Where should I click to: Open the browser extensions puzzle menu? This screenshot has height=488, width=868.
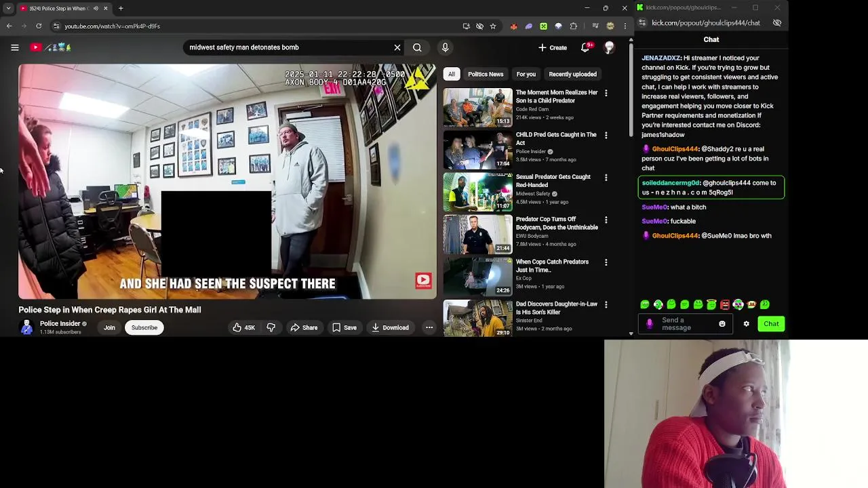tap(574, 26)
